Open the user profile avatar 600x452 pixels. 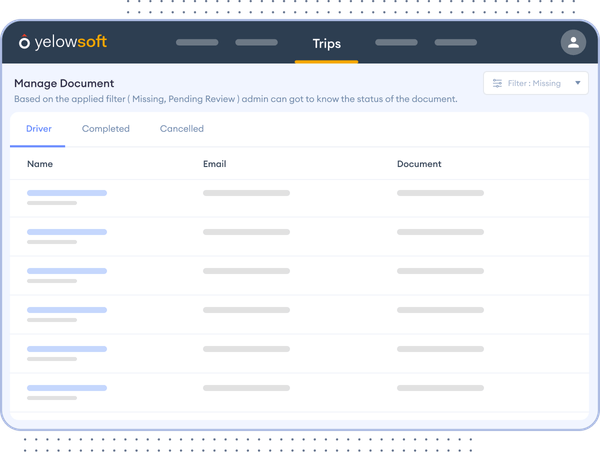pos(573,42)
